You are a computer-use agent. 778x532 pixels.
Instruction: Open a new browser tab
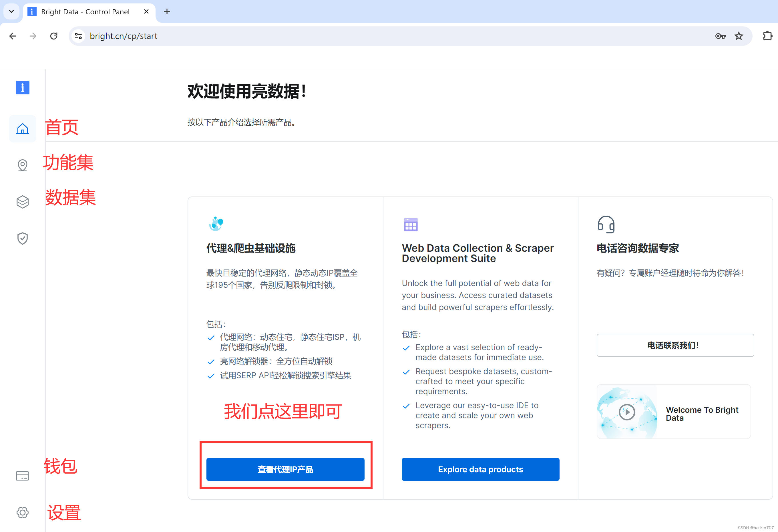pyautogui.click(x=167, y=12)
